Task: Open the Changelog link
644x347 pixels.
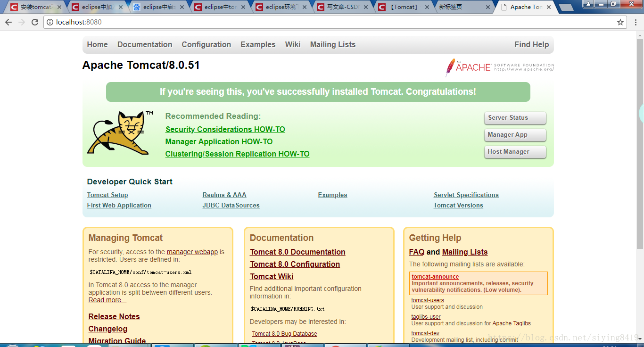Action: point(108,329)
